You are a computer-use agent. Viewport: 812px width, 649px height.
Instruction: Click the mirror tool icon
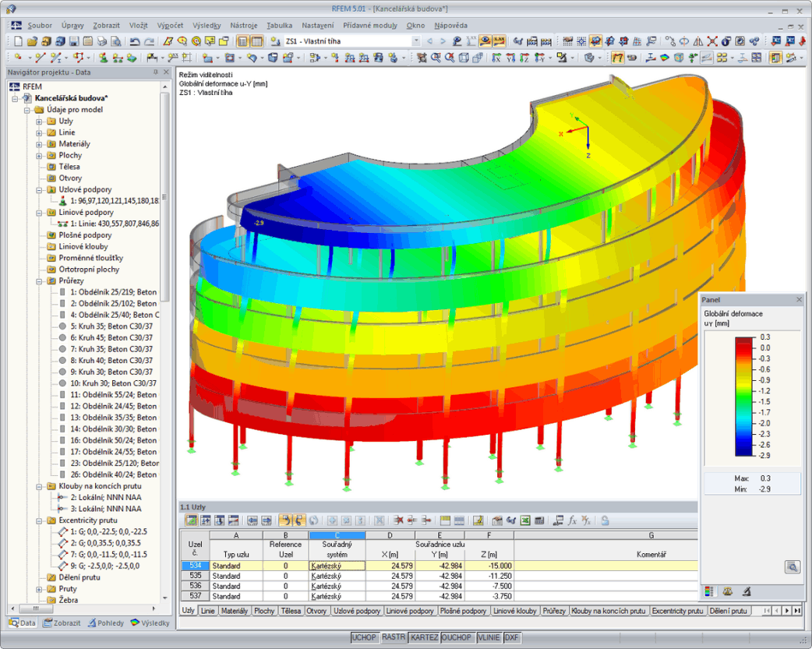coord(698,41)
